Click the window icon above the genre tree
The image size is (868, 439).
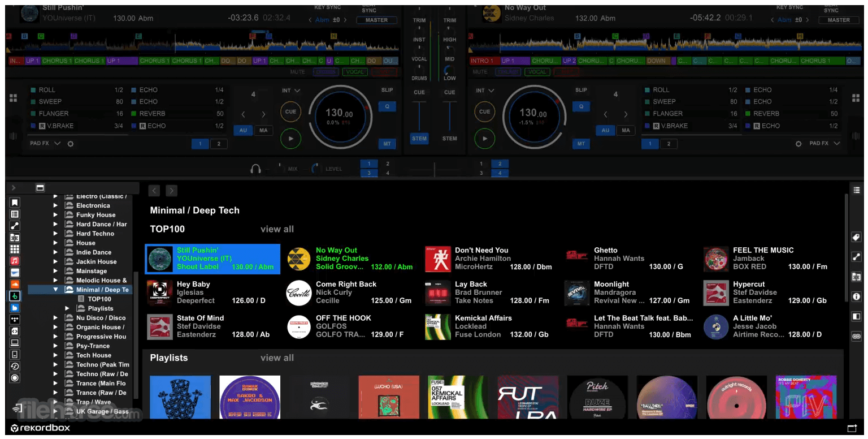coord(40,188)
